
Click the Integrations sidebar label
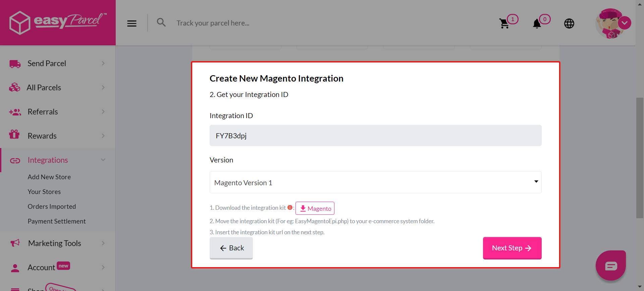tap(48, 160)
